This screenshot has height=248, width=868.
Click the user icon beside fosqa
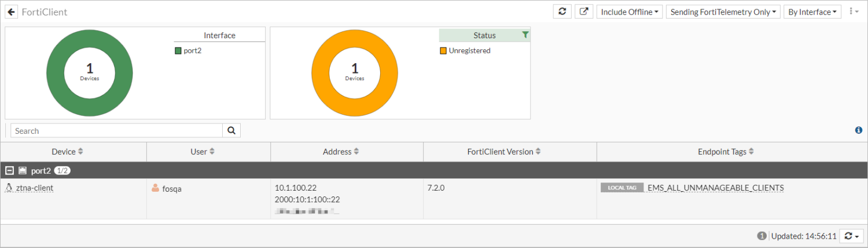(155, 188)
